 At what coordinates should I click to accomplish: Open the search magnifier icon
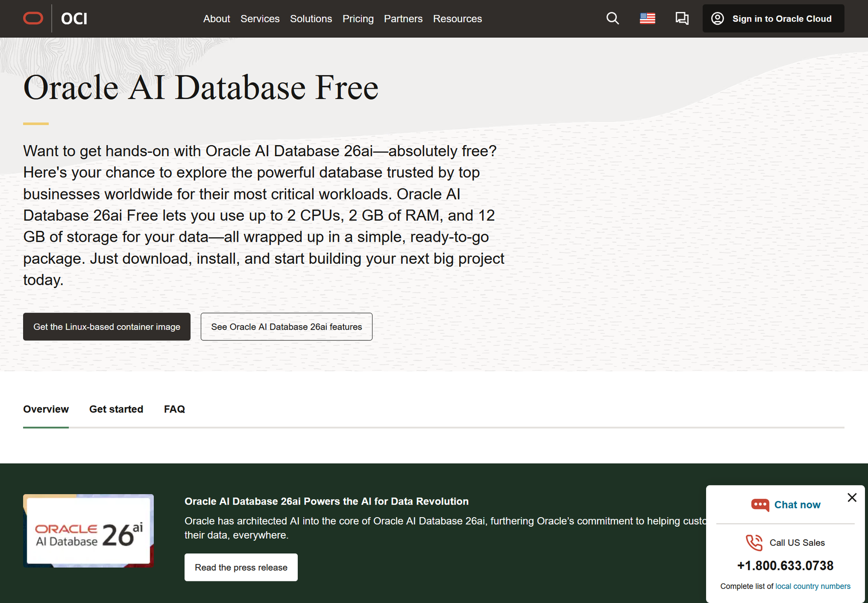[612, 19]
